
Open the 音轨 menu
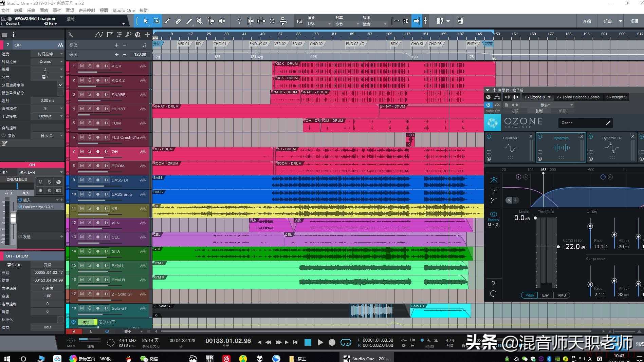[44, 10]
